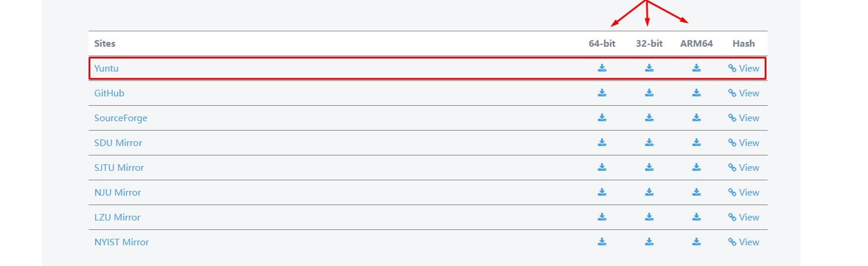
Task: Download 32-bit from SJTU Mirror
Action: [x=649, y=167]
